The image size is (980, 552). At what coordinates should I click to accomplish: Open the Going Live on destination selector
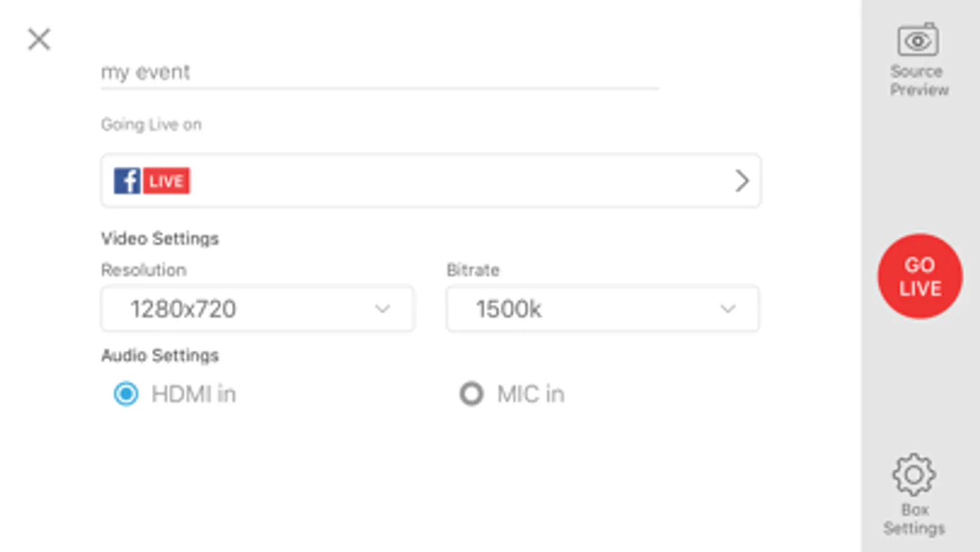(431, 181)
